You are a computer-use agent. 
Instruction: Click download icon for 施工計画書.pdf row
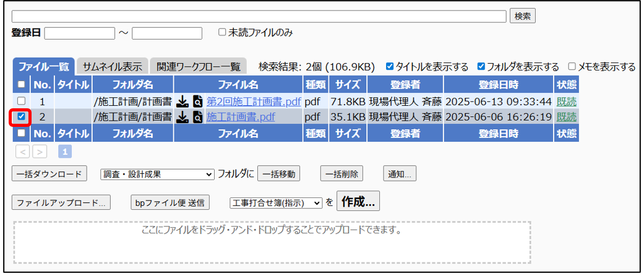click(x=182, y=116)
